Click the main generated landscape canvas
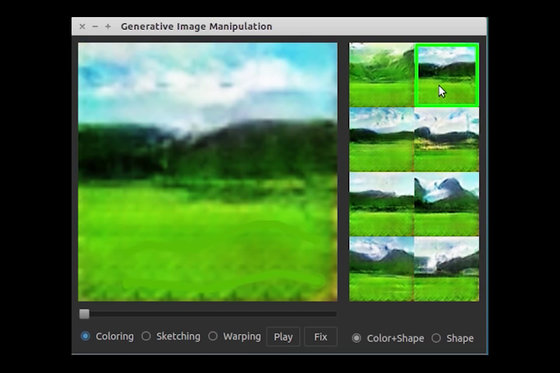 (208, 172)
